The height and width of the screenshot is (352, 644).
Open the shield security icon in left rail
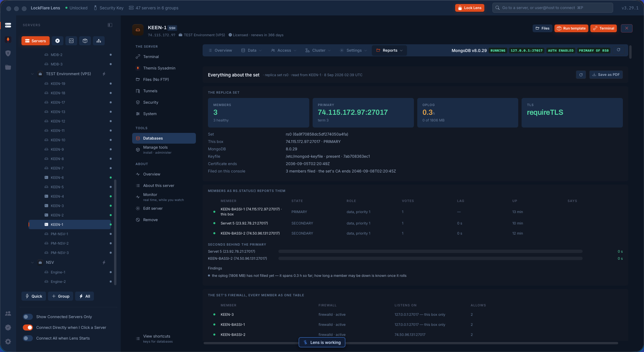(x=8, y=53)
